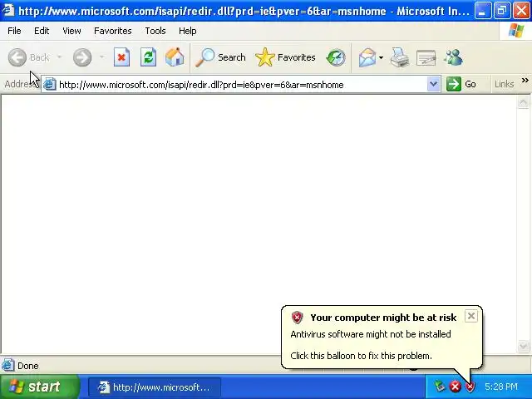Stop loading with the red X page icon
The height and width of the screenshot is (399, 532).
point(121,57)
